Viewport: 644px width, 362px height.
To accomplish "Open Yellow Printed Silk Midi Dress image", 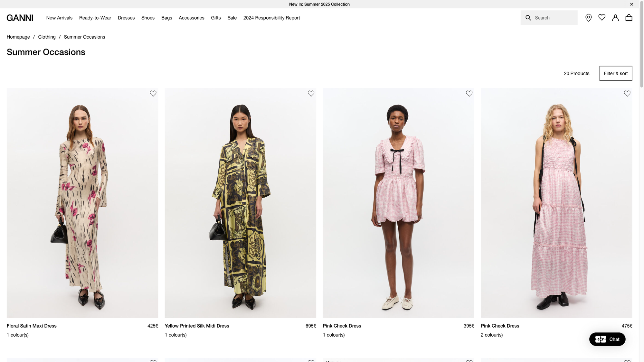I will (240, 203).
